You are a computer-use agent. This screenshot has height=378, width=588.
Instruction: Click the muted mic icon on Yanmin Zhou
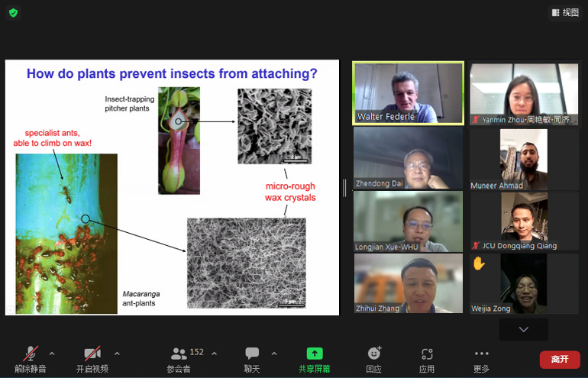[x=476, y=120]
